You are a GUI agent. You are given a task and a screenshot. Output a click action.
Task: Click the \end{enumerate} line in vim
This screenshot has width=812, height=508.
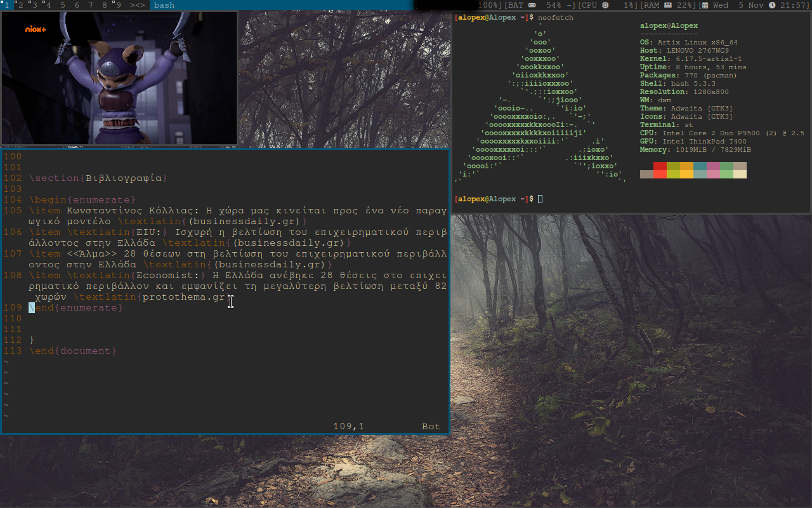76,308
